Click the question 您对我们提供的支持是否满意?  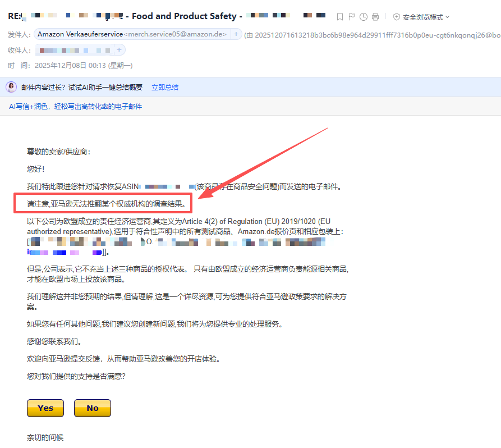click(76, 376)
